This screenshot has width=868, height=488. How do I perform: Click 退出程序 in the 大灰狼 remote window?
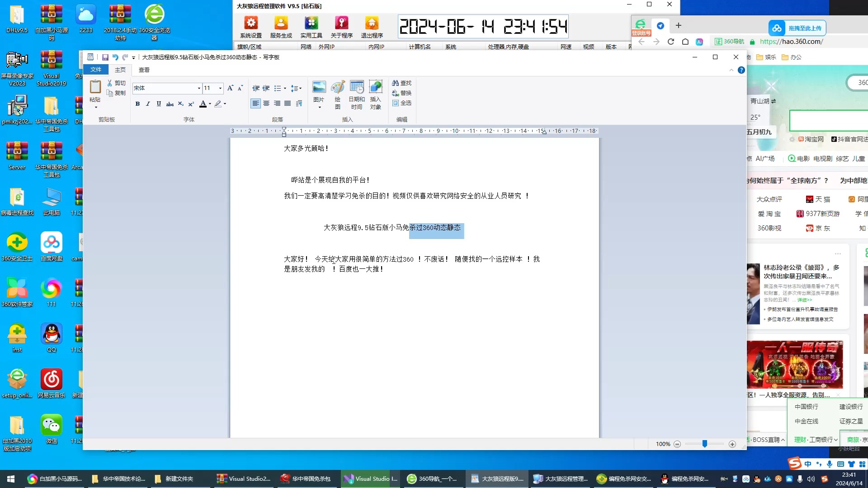(x=372, y=27)
